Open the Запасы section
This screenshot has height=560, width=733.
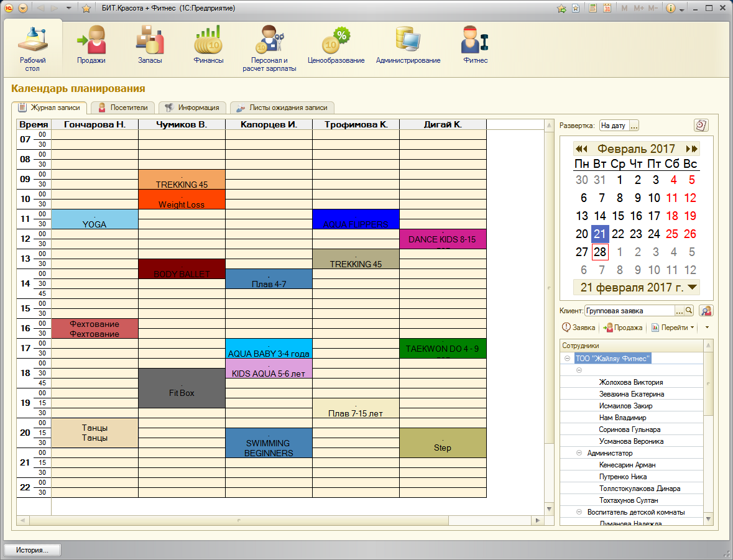150,45
